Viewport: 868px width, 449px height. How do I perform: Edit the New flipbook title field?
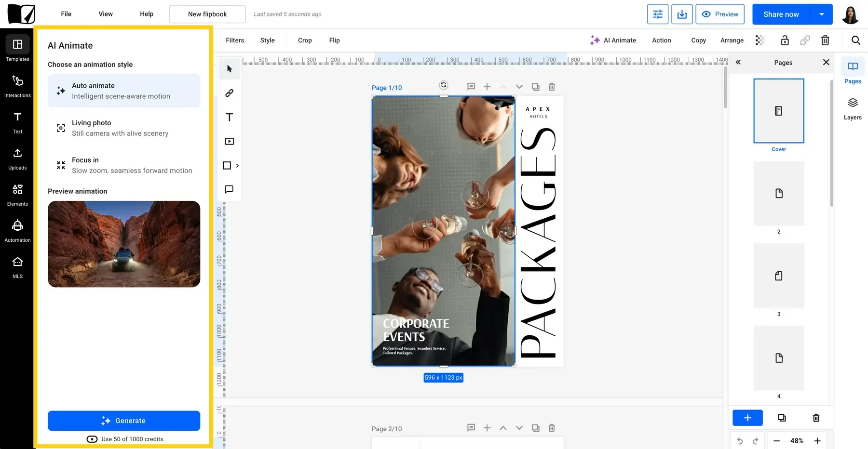coord(207,14)
